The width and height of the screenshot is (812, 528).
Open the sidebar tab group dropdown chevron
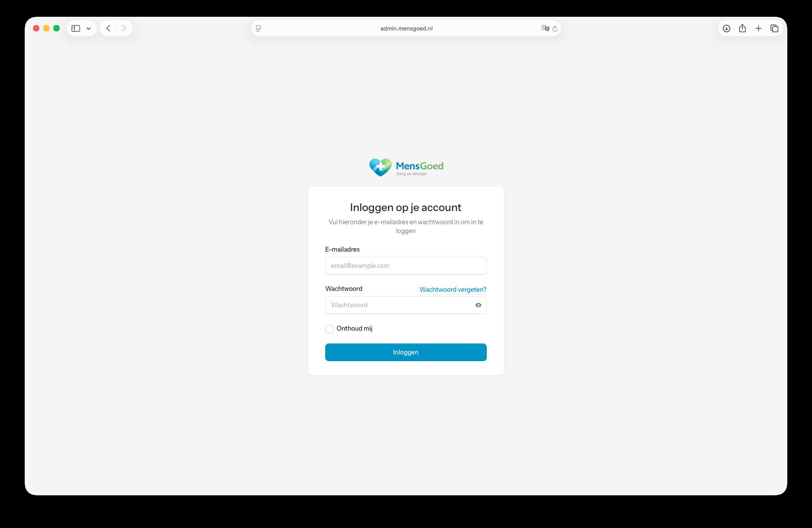pos(89,28)
